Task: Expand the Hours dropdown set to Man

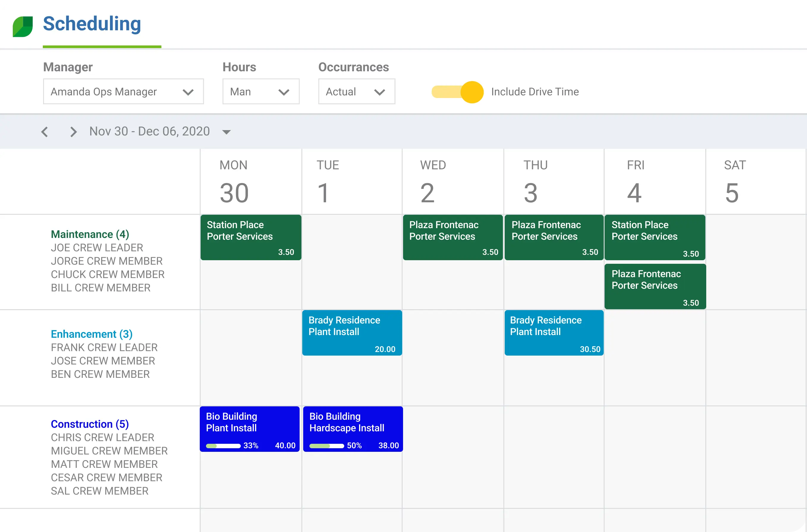Action: click(x=261, y=91)
